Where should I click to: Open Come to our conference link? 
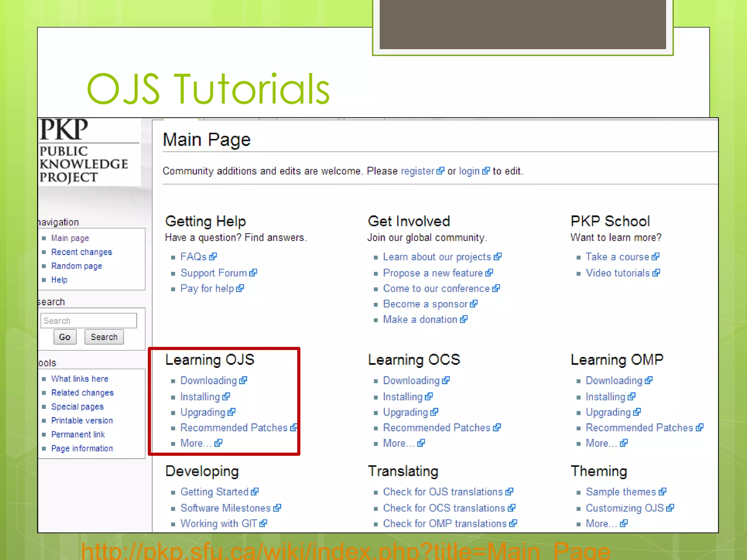click(436, 288)
